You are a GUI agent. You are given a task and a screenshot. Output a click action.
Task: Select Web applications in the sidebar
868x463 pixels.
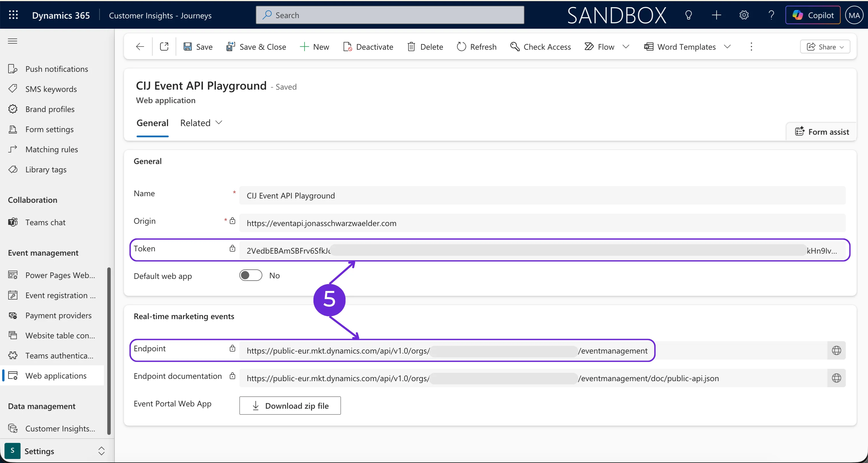(52, 376)
